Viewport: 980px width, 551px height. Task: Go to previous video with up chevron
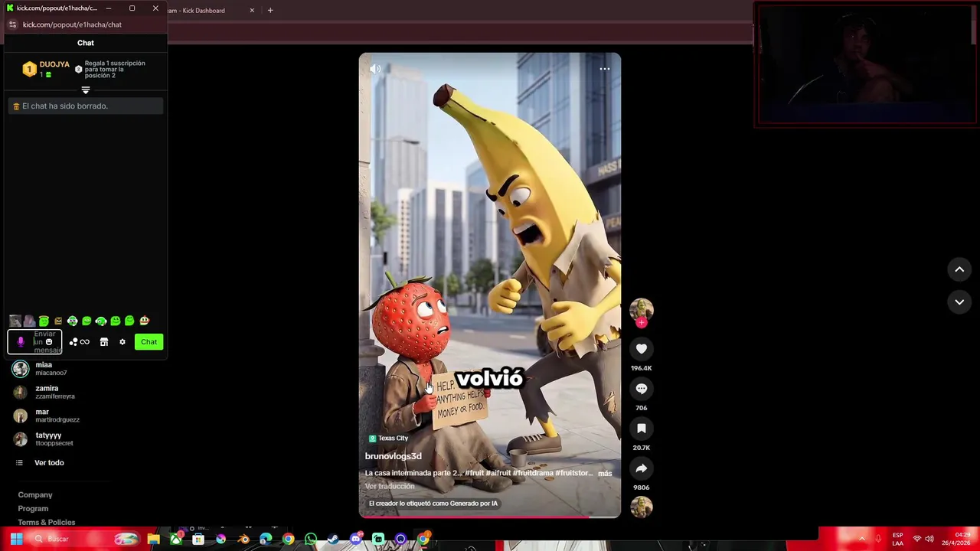click(959, 269)
